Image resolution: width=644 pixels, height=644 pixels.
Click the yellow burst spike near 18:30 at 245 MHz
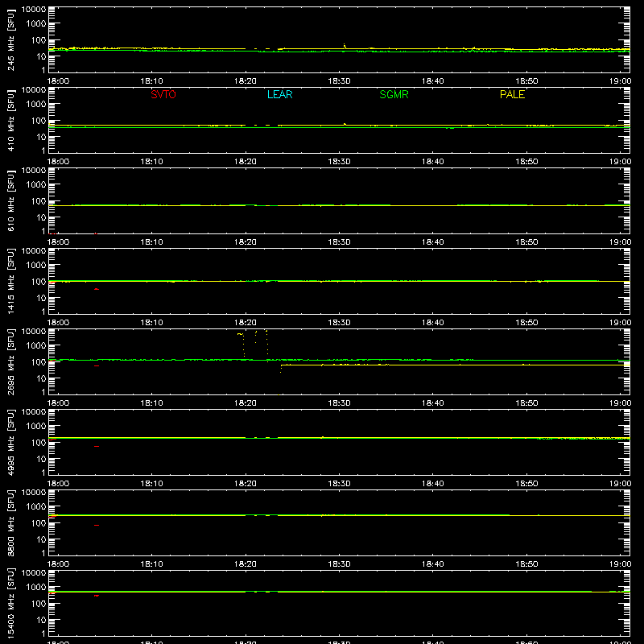[x=345, y=46]
